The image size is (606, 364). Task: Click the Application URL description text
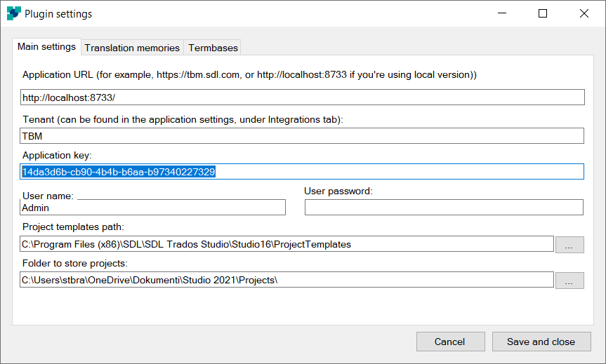point(250,74)
